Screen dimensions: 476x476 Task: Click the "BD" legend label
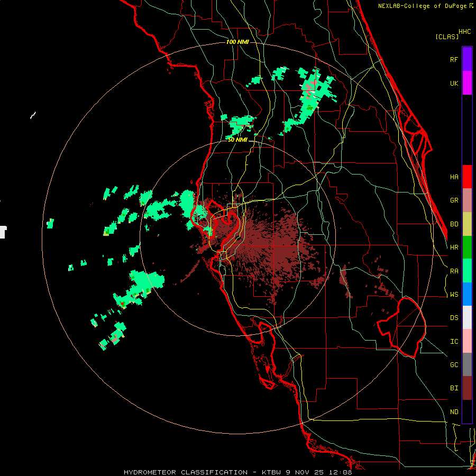454,224
